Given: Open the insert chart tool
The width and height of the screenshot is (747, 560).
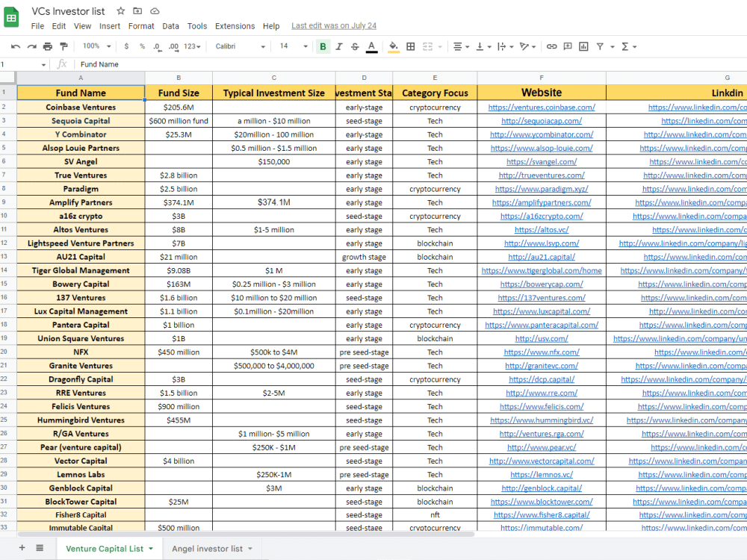Looking at the screenshot, I should pyautogui.click(x=584, y=46).
